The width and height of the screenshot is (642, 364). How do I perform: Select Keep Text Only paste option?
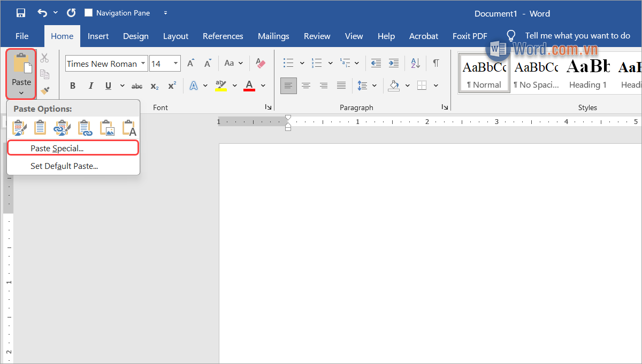pyautogui.click(x=129, y=128)
